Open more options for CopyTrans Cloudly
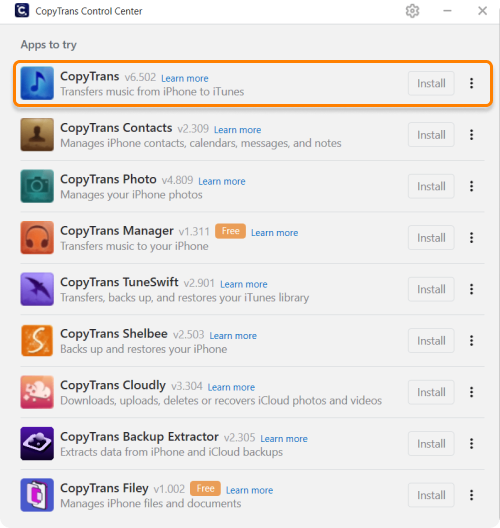The image size is (500, 528). pyautogui.click(x=471, y=392)
